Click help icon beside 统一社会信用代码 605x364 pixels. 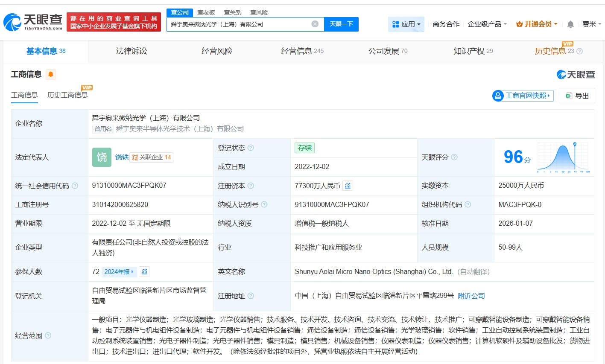coord(75,186)
